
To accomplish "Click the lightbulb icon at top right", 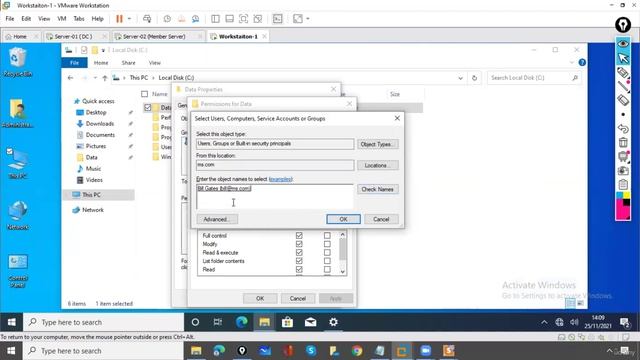I will click(623, 25).
